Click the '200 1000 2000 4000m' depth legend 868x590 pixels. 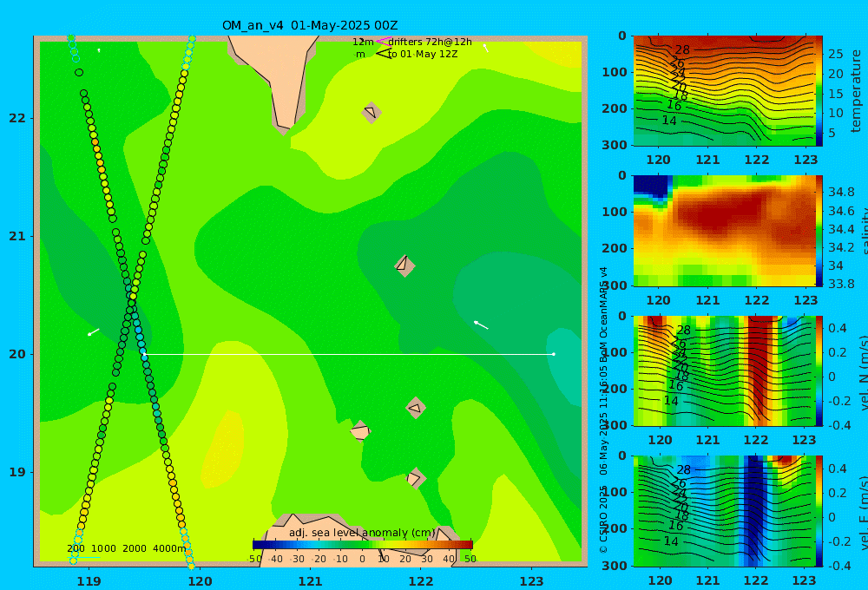click(x=127, y=548)
